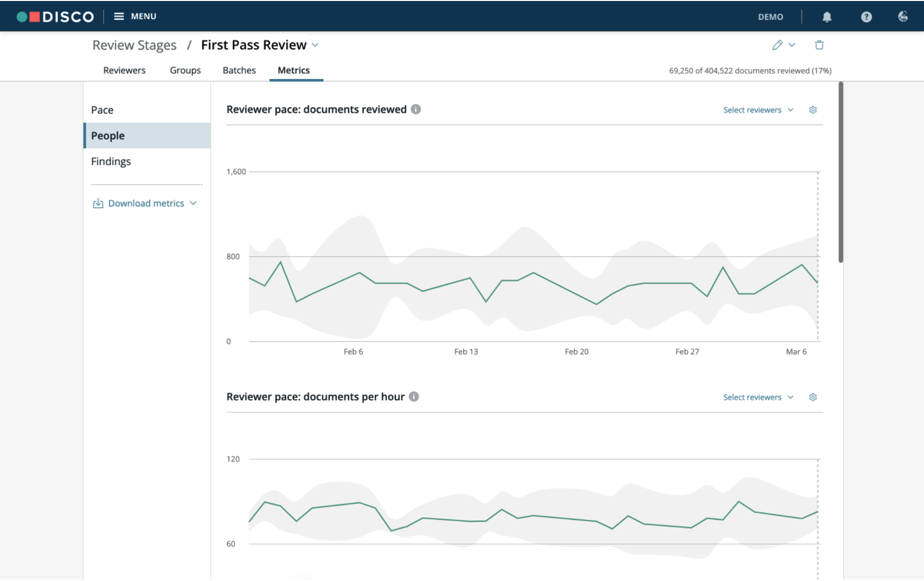Show info tooltip for documents reviewed chart
Screen dimensions: 924x581
(416, 109)
